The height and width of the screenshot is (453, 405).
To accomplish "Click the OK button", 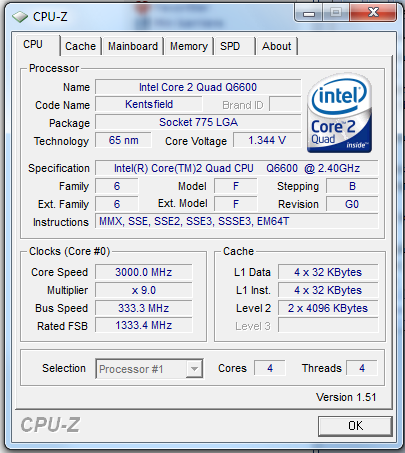I will coord(355,426).
